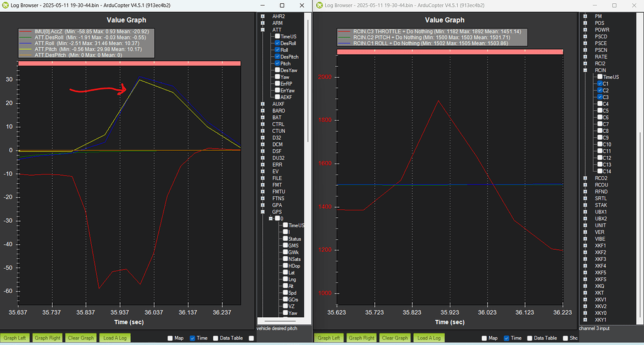Collapse the RCIN tree node
Image resolution: width=644 pixels, height=345 pixels.
point(585,70)
